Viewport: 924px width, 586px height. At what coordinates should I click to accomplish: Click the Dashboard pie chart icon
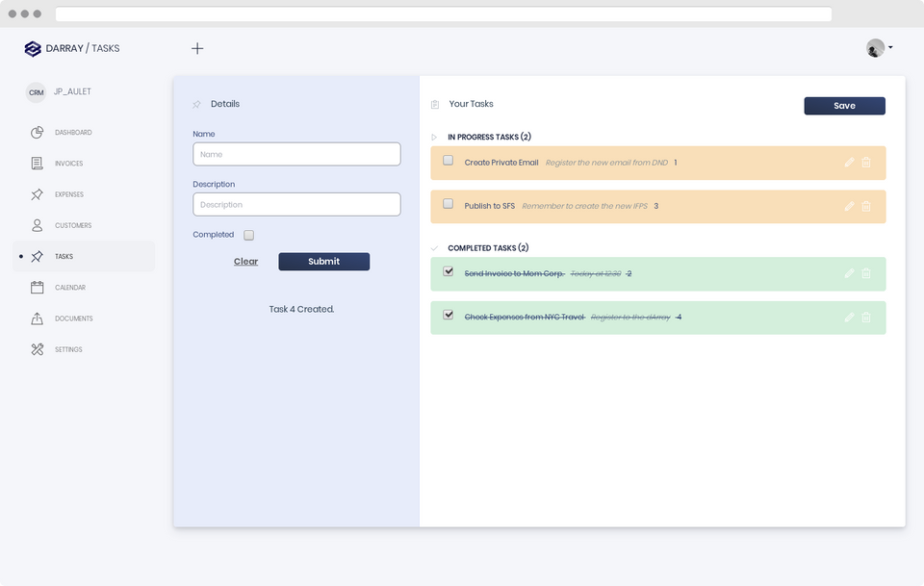(x=37, y=133)
